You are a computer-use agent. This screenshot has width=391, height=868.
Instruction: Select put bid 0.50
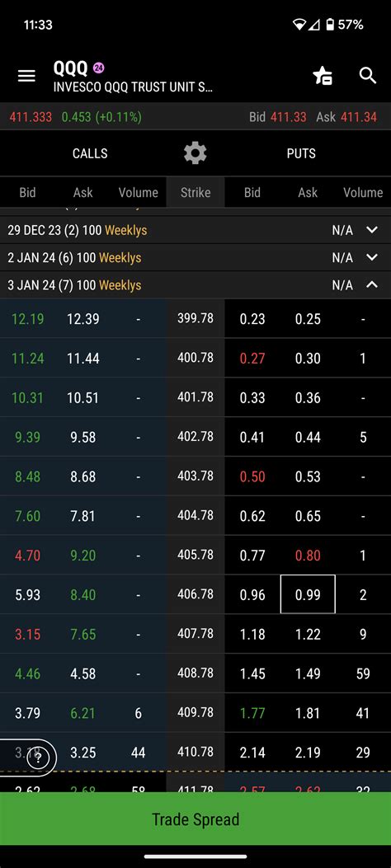pyautogui.click(x=252, y=476)
